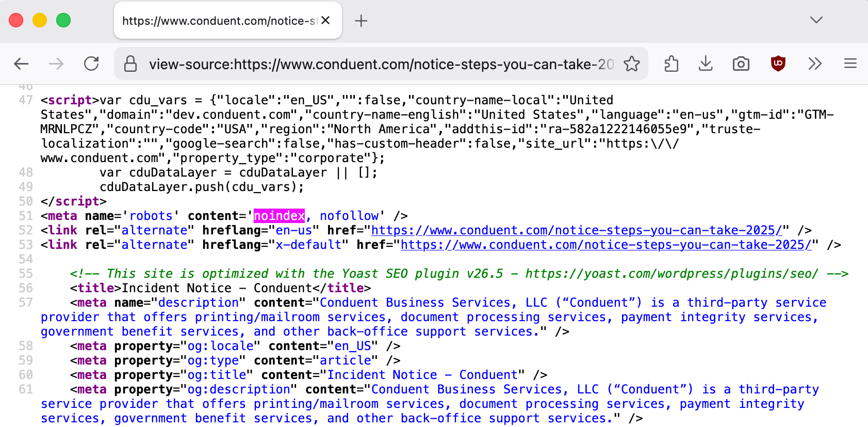Open the extensions puzzle icon
Image resolution: width=868 pixels, height=427 pixels.
tap(671, 64)
